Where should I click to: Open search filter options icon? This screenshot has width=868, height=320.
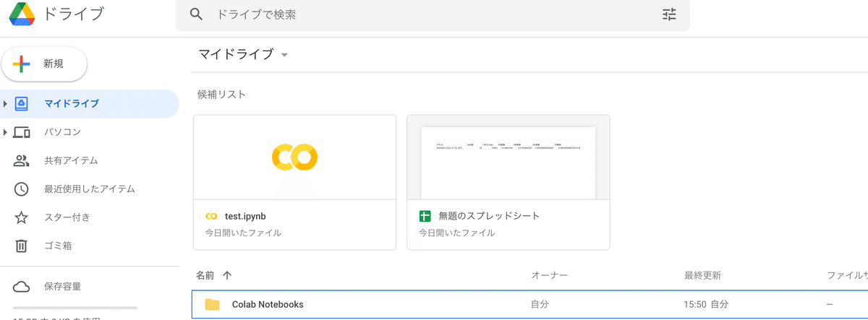tap(669, 14)
